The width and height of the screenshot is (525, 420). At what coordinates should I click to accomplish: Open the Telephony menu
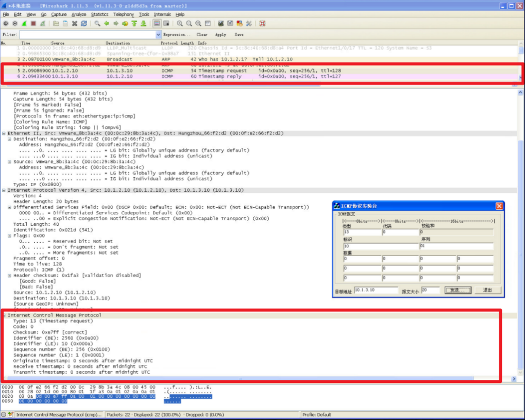click(x=124, y=14)
